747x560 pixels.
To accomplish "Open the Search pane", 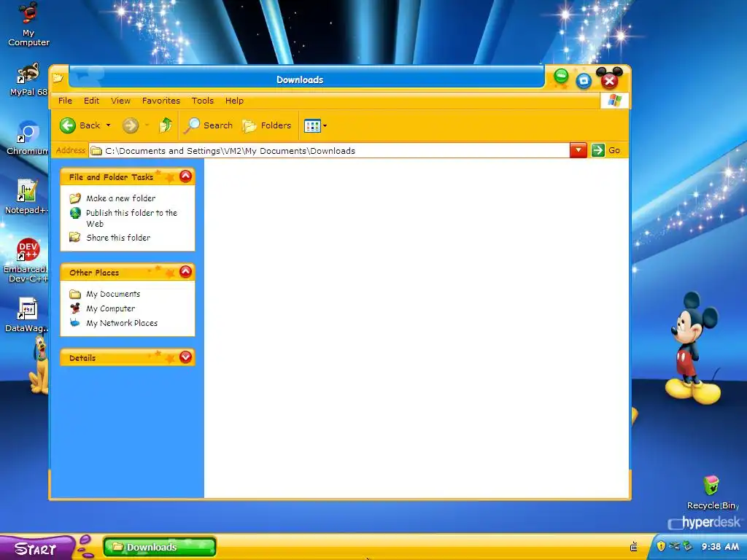I will [209, 125].
